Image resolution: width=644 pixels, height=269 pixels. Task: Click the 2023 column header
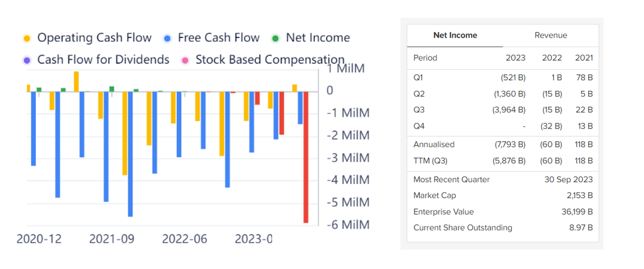pyautogui.click(x=516, y=58)
